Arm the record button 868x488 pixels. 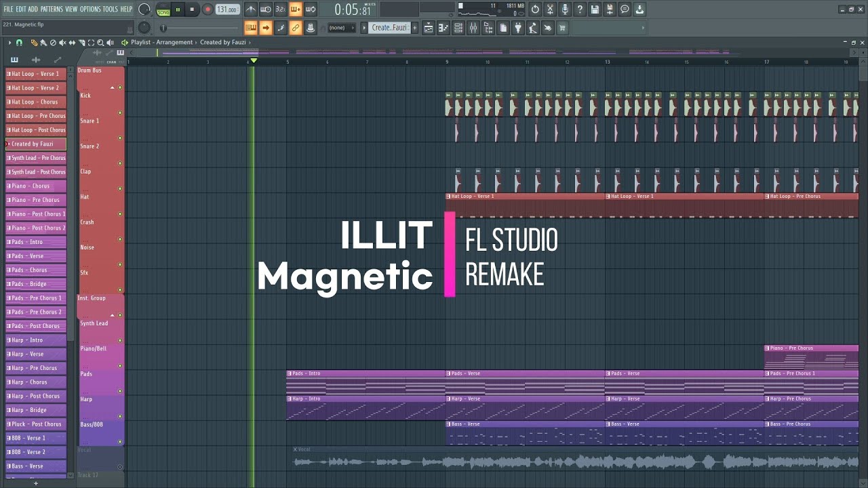coord(208,9)
